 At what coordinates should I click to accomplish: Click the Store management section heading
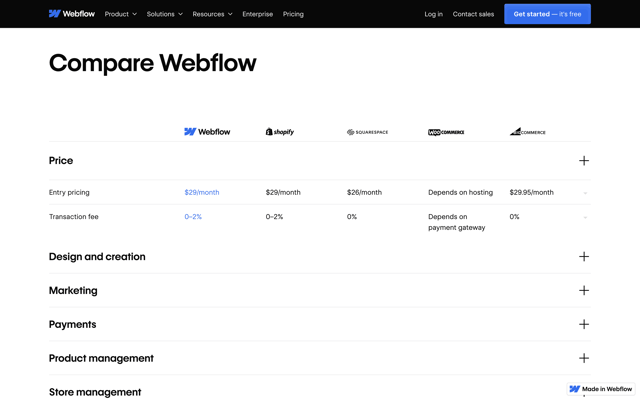pyautogui.click(x=95, y=392)
